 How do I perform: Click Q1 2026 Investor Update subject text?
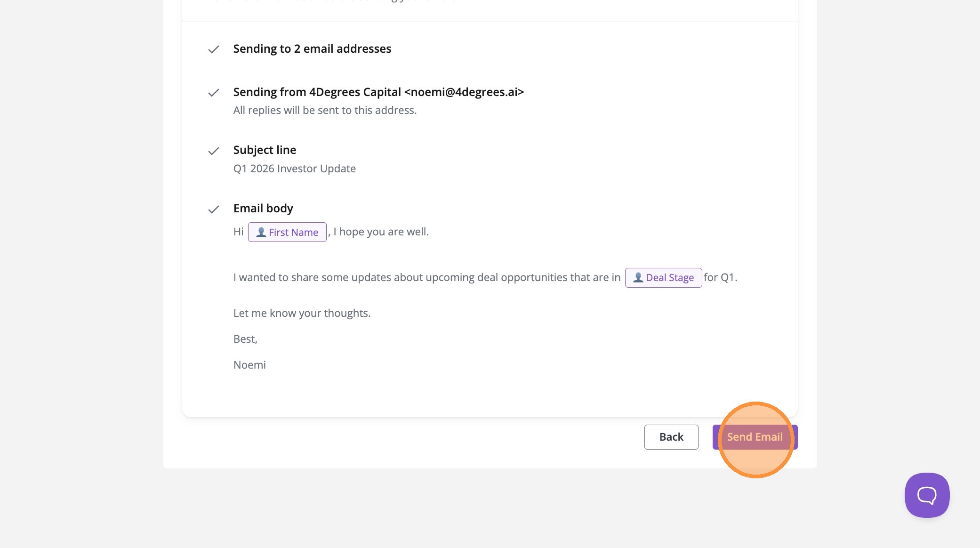click(x=294, y=169)
